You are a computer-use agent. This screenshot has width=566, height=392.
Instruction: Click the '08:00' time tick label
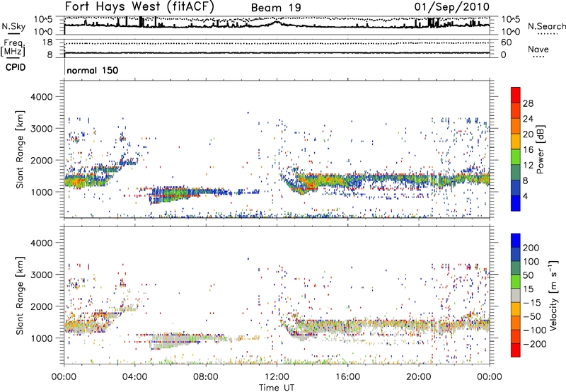(x=206, y=377)
